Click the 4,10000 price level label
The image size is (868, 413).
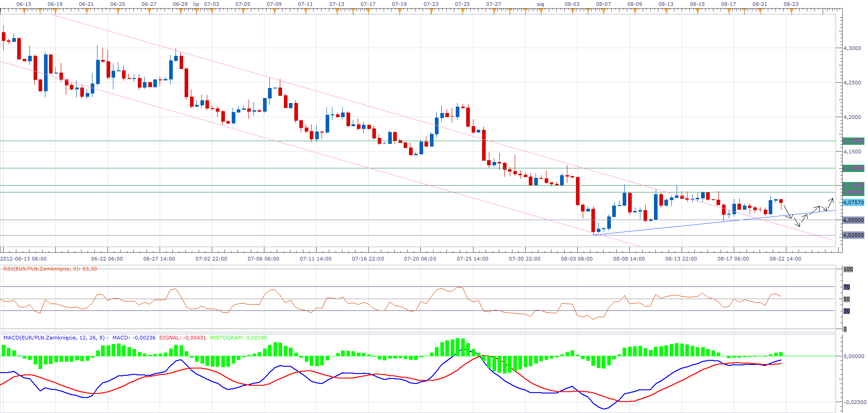(853, 185)
